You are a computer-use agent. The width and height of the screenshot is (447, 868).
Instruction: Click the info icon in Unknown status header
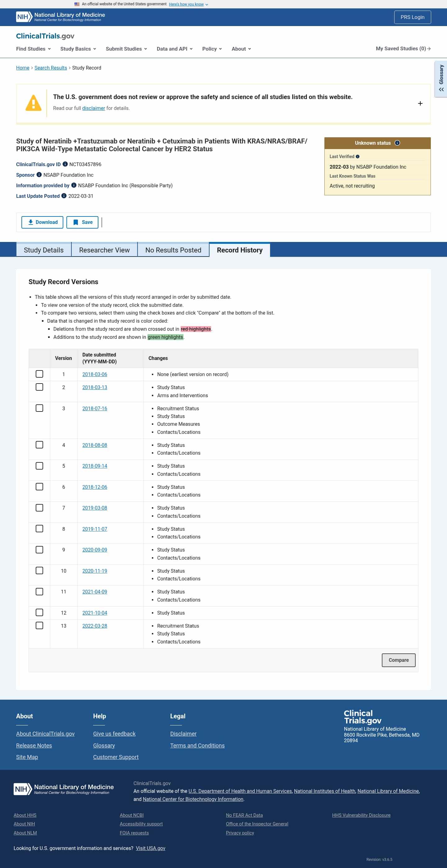click(397, 143)
